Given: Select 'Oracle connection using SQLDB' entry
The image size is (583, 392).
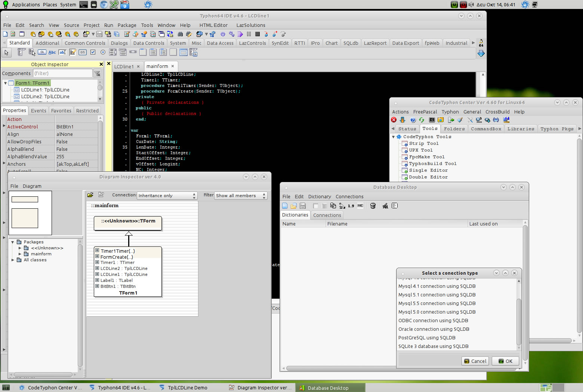Looking at the screenshot, I should pos(434,329).
